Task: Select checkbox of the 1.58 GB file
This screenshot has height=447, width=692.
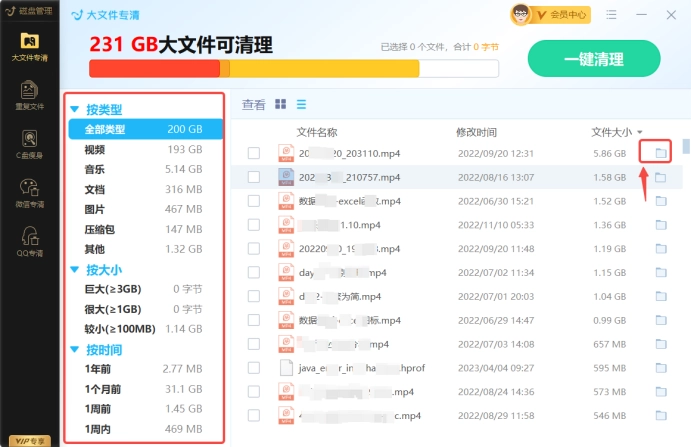Action: (254, 177)
